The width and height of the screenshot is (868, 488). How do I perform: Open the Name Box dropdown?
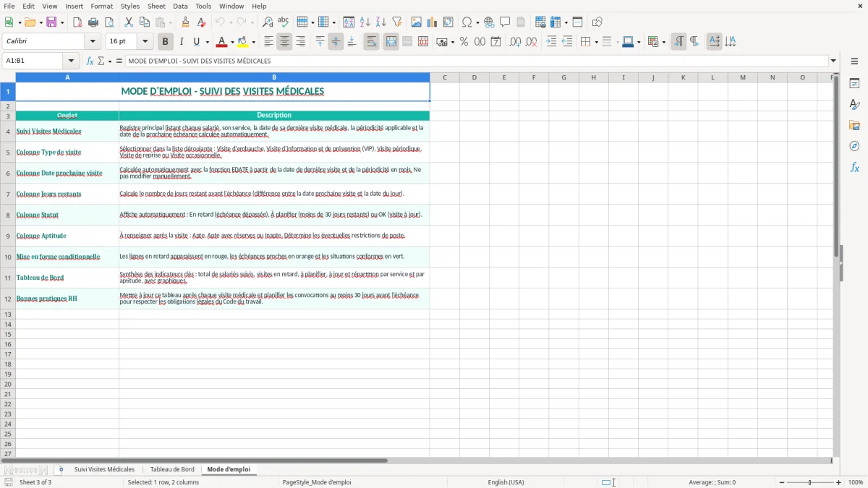click(71, 61)
